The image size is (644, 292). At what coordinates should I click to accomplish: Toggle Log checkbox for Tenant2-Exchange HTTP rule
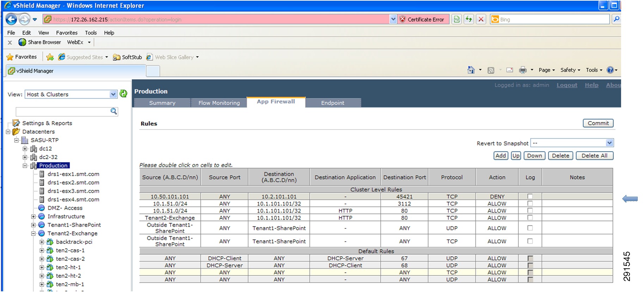(530, 217)
